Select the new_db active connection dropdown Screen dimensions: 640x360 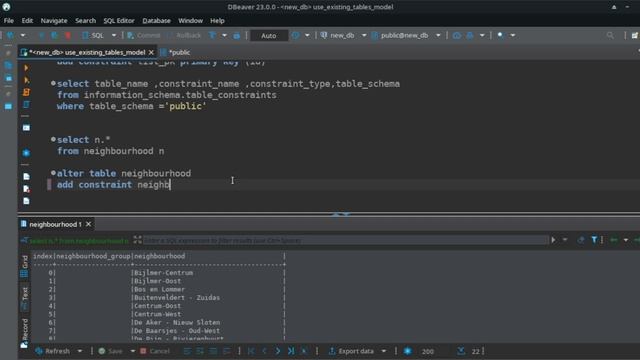(343, 36)
